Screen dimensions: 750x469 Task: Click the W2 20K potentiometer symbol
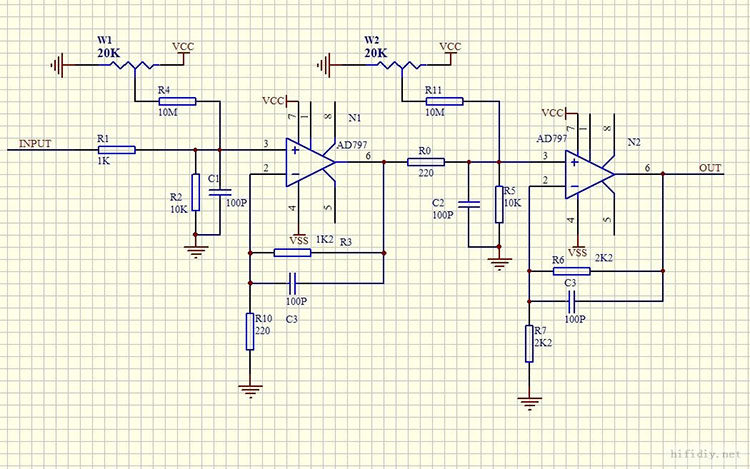click(x=402, y=65)
